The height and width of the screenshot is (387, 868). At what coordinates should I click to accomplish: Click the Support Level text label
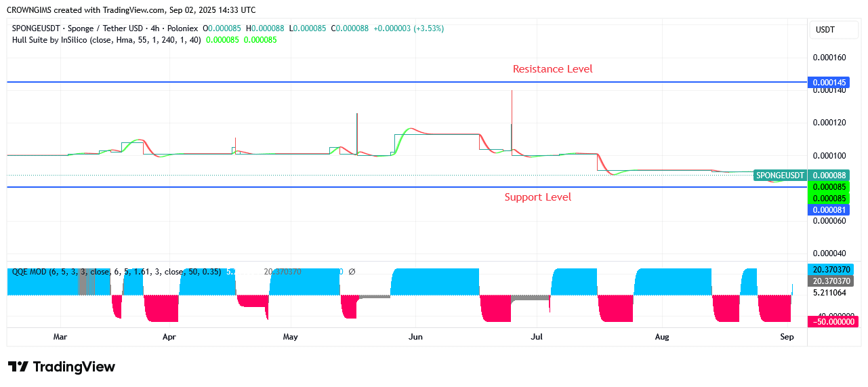(x=537, y=197)
